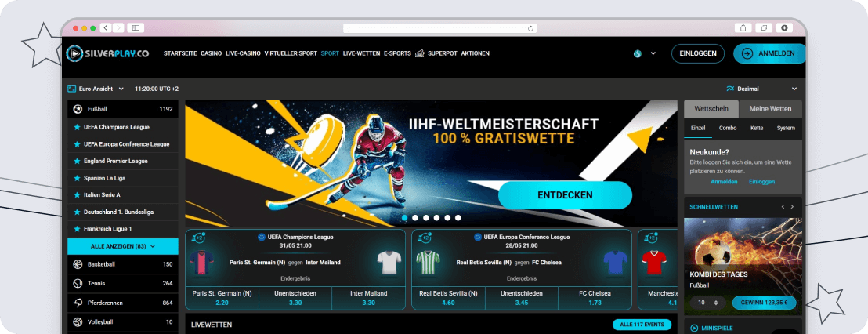Click the browser reload icon
868x334 pixels.
tap(530, 28)
